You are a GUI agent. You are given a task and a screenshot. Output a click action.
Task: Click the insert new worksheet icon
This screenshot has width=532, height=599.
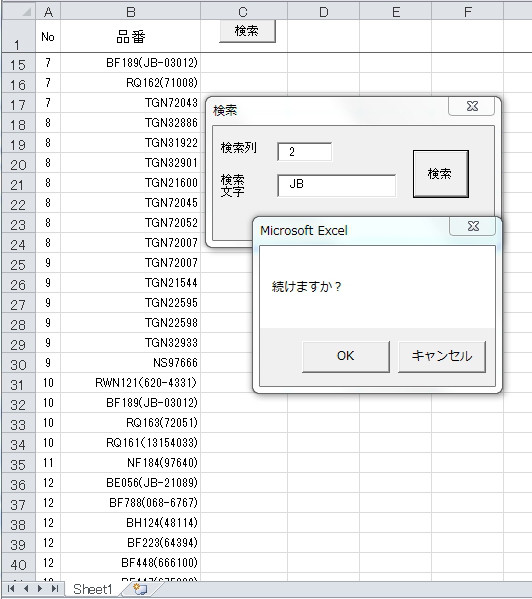[140, 589]
